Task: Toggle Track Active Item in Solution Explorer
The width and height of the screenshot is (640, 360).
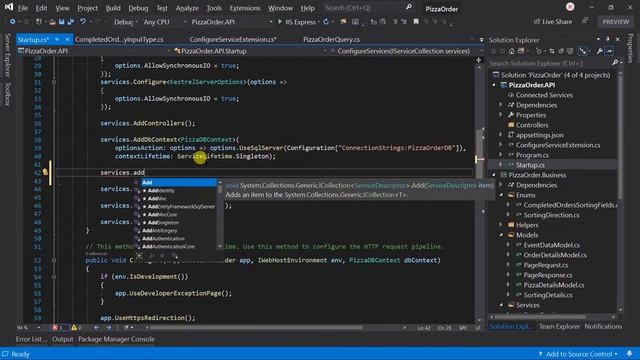Action: click(583, 51)
